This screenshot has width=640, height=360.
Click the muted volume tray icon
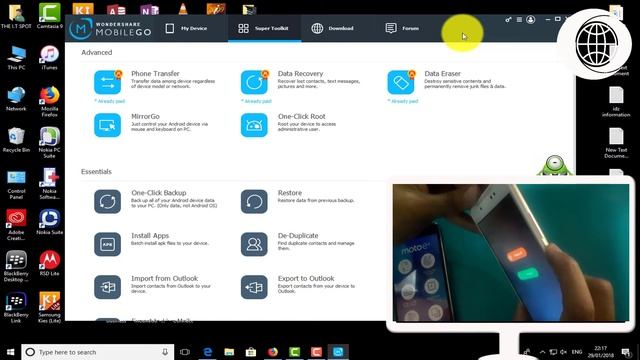point(564,352)
